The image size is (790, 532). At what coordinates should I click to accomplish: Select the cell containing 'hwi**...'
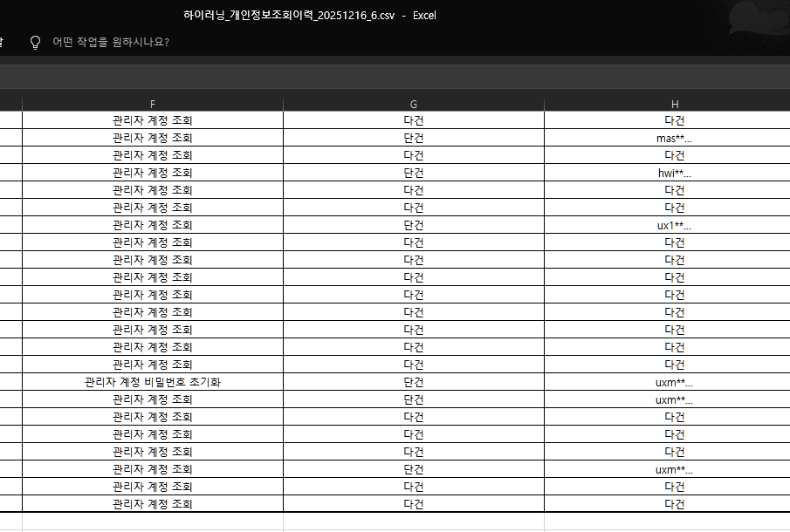coord(674,173)
